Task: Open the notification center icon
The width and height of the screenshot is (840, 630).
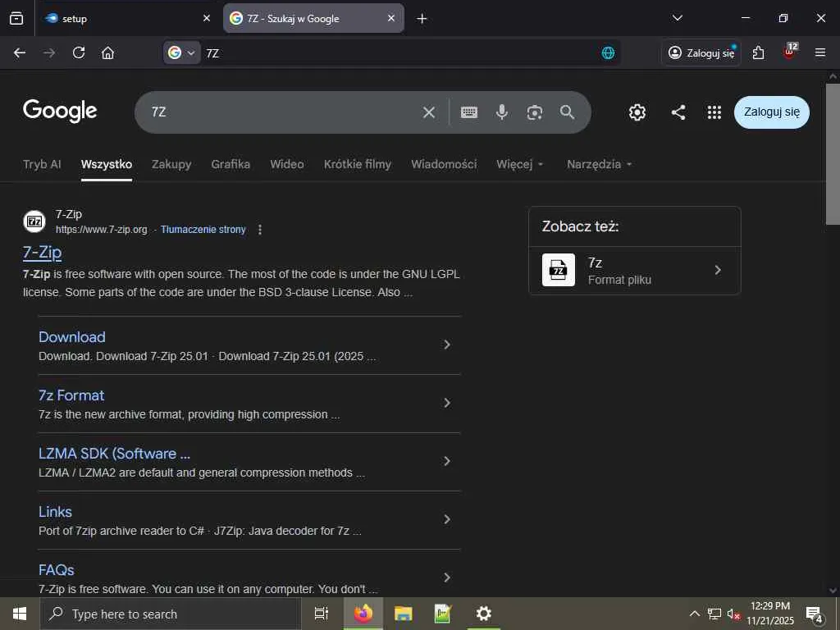Action: (815, 614)
